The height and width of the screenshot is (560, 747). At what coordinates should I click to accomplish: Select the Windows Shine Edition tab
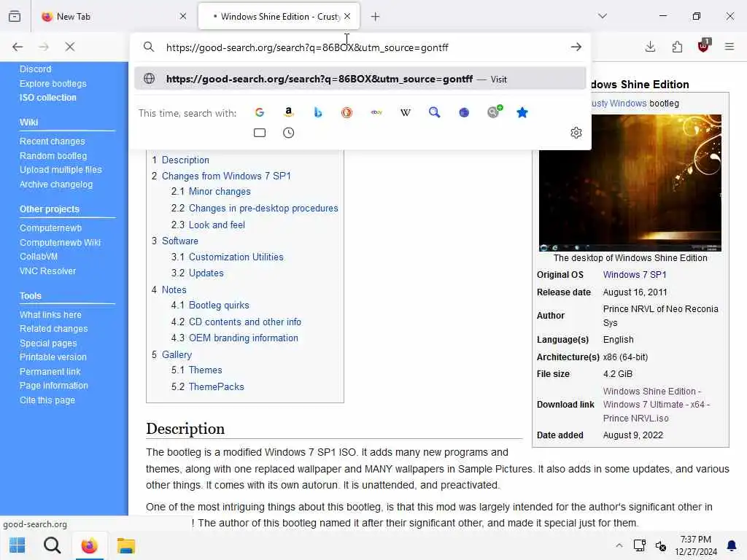pyautogui.click(x=279, y=17)
